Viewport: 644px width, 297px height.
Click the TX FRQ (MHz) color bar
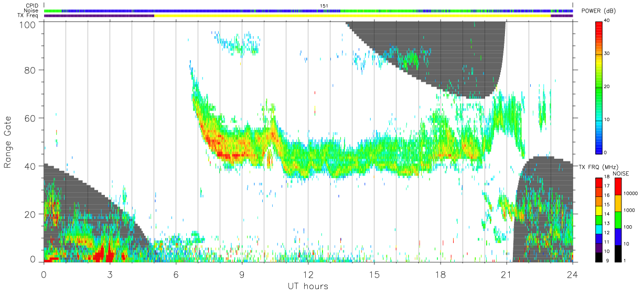598,219
